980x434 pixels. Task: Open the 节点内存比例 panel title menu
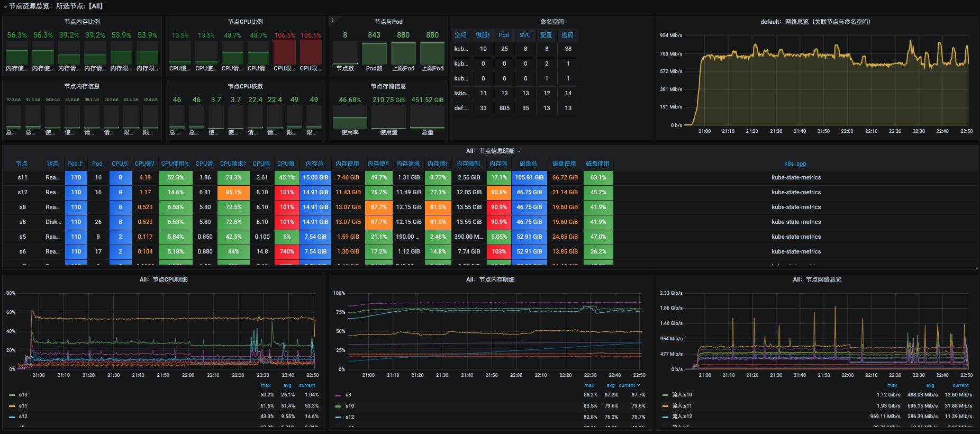(x=82, y=22)
